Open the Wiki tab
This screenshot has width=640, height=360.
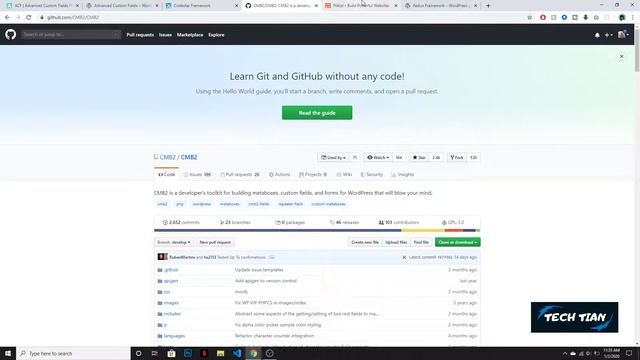344,174
